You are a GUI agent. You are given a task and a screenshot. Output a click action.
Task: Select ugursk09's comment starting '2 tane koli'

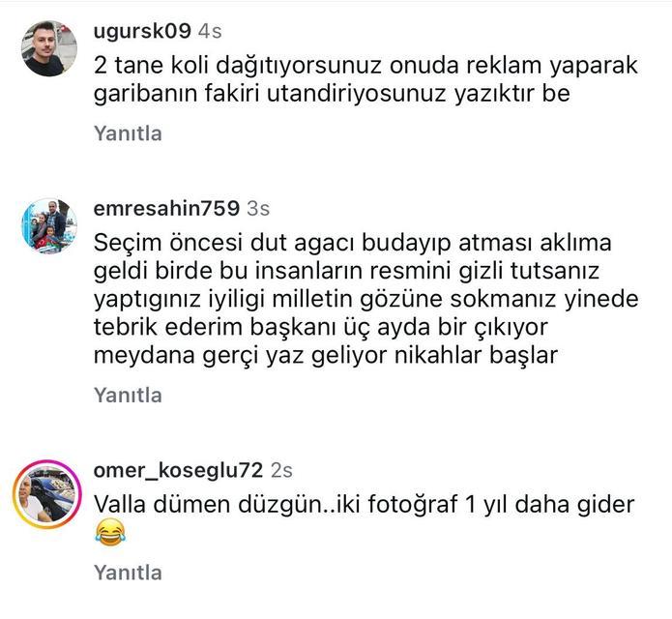coord(365,79)
